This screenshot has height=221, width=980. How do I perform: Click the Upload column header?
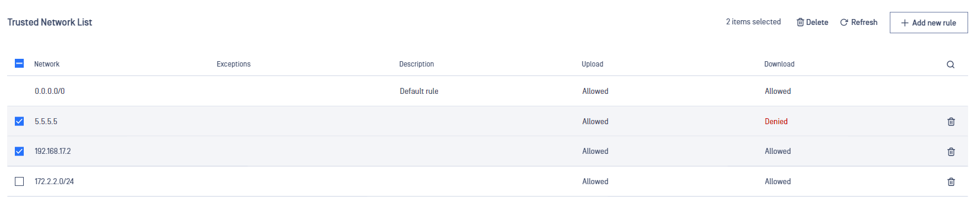point(592,64)
